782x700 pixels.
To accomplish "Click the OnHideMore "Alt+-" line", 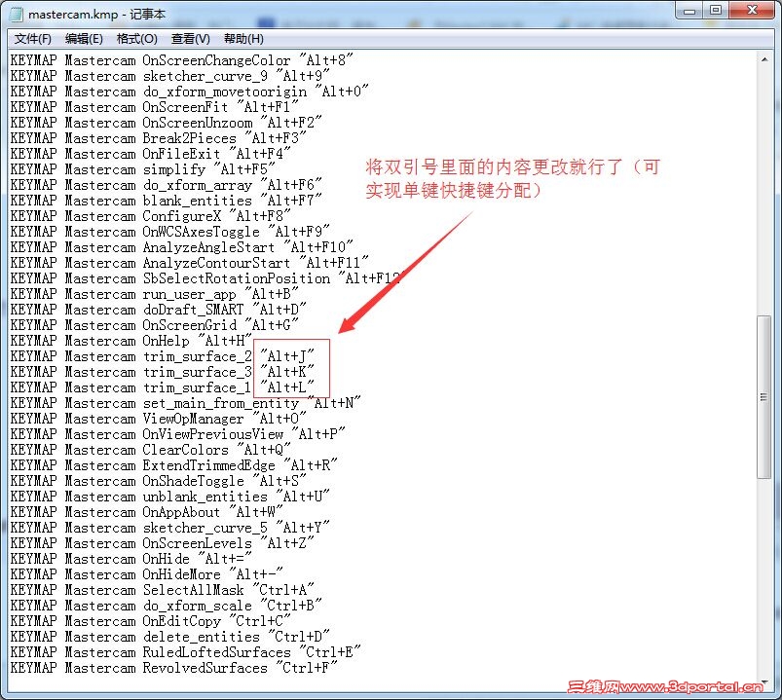I will tap(147, 574).
